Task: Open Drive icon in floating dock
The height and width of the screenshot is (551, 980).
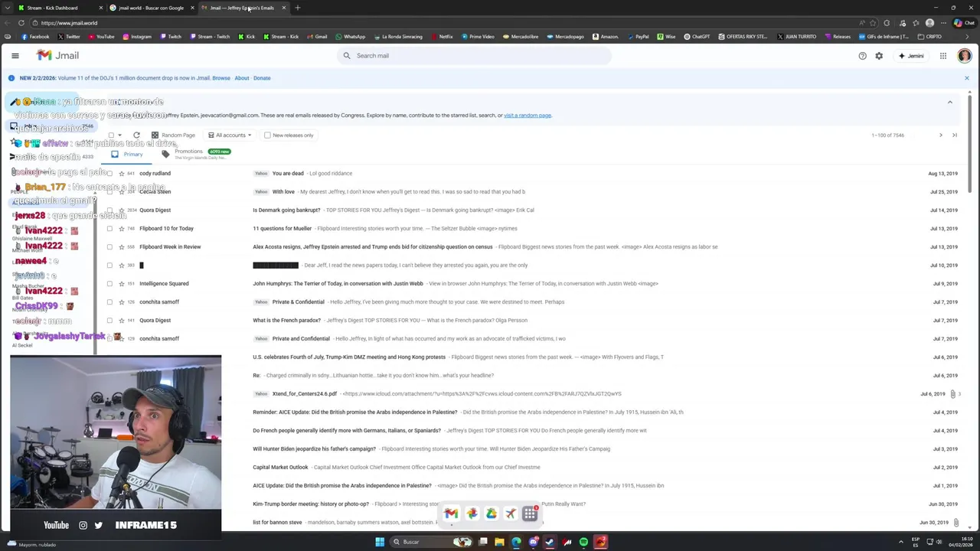Action: [x=491, y=514]
